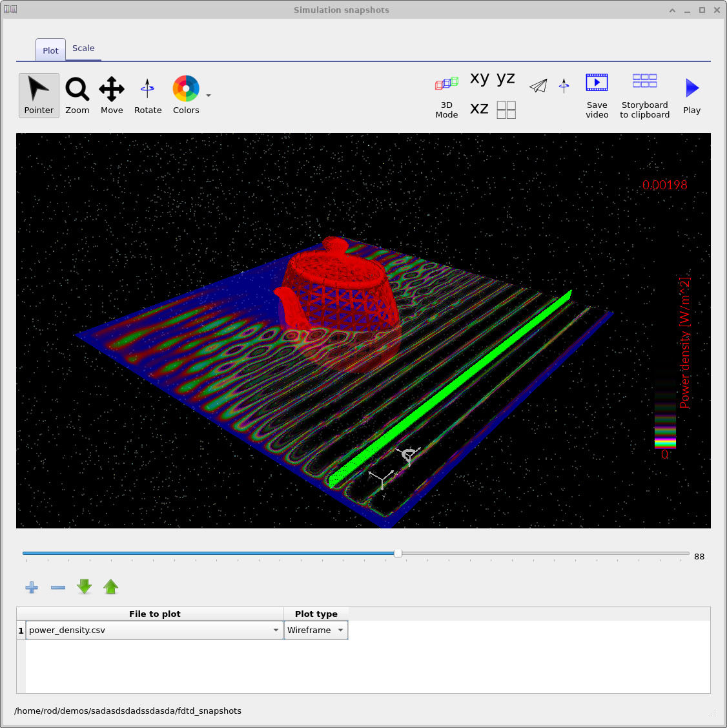Toggle 3D Mode view
The height and width of the screenshot is (728, 727).
[x=446, y=97]
